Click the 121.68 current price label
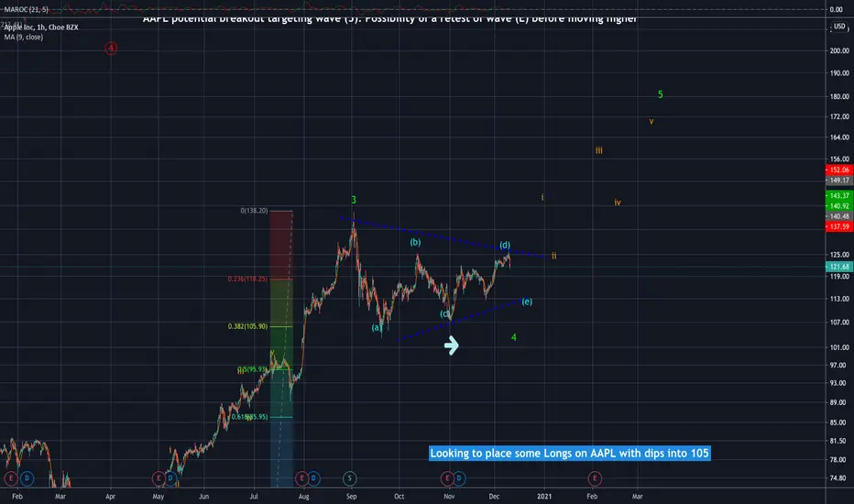The width and height of the screenshot is (854, 504). pos(839,267)
